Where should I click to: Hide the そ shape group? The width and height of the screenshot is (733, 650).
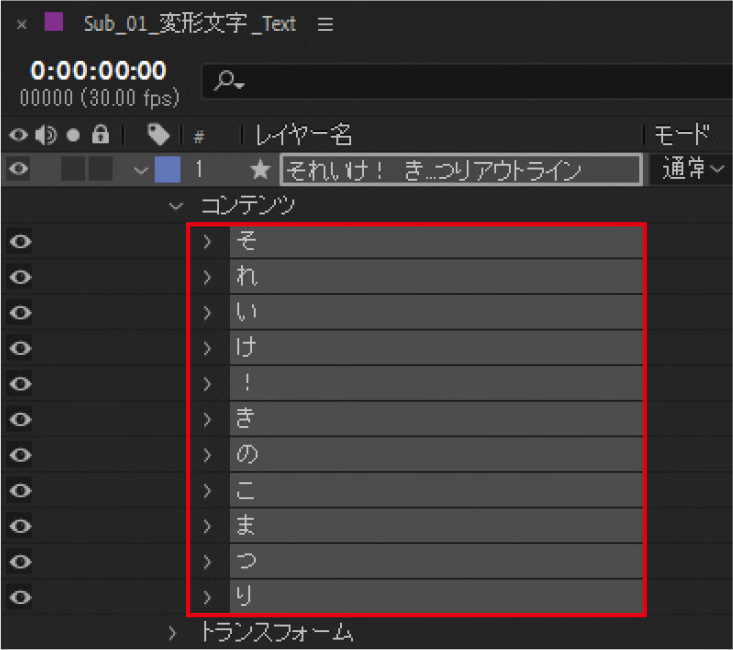[19, 241]
